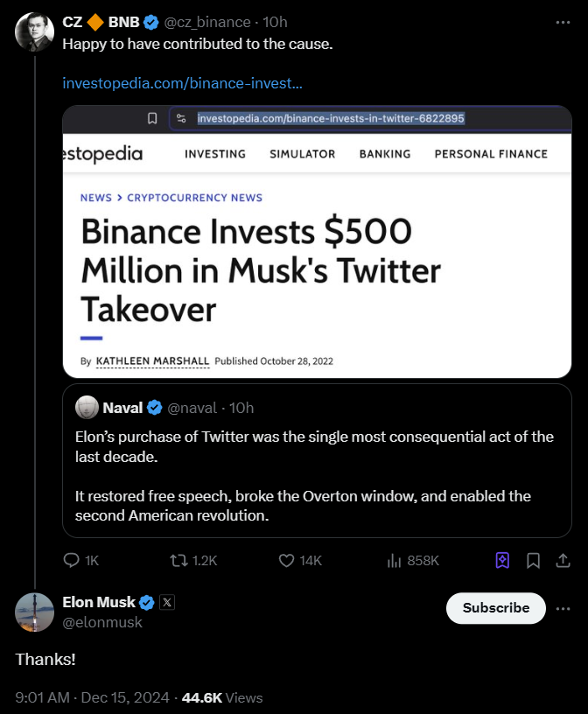The image size is (588, 714).
Task: Open the share icon
Action: (563, 561)
